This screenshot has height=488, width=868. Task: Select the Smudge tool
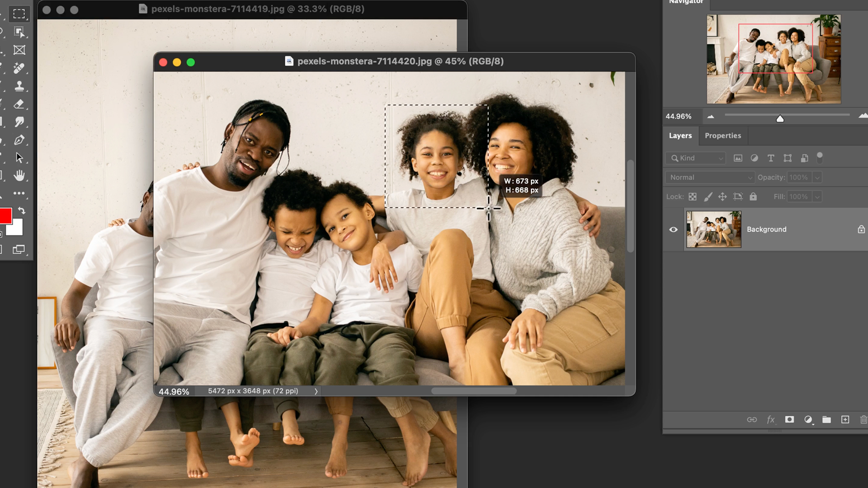[x=19, y=122]
